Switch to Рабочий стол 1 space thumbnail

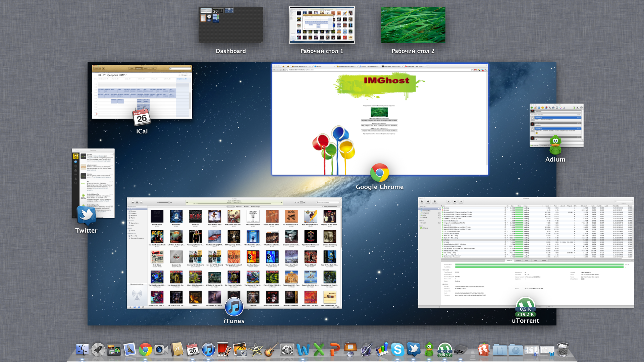click(322, 25)
